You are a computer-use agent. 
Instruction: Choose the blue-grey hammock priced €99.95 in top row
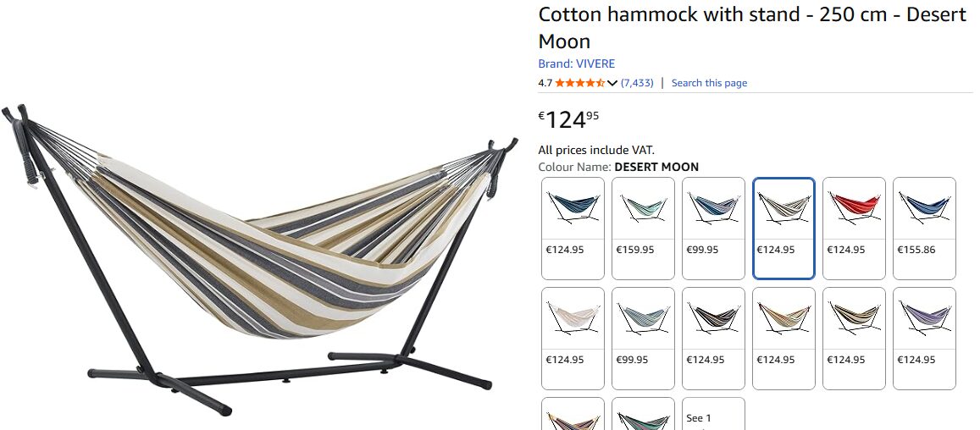[x=713, y=229]
